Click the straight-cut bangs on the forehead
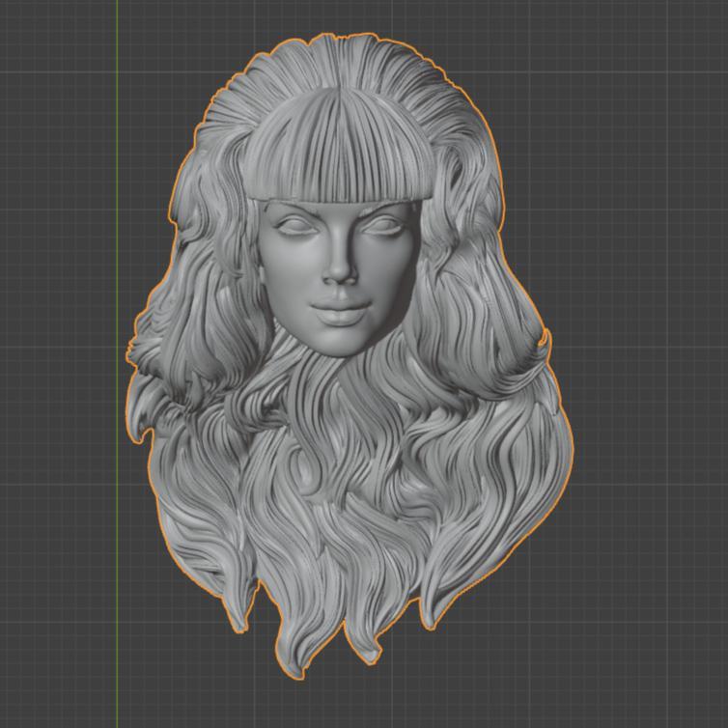 click(340, 147)
